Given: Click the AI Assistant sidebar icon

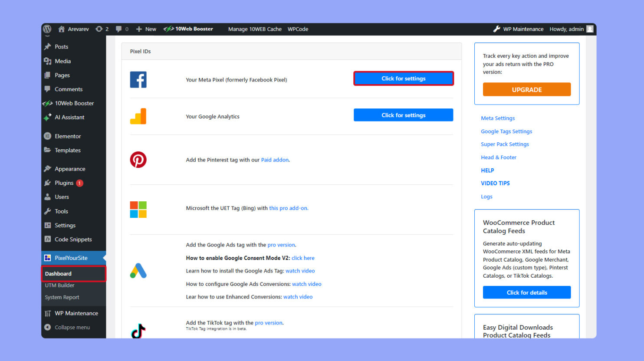Looking at the screenshot, I should pyautogui.click(x=47, y=117).
